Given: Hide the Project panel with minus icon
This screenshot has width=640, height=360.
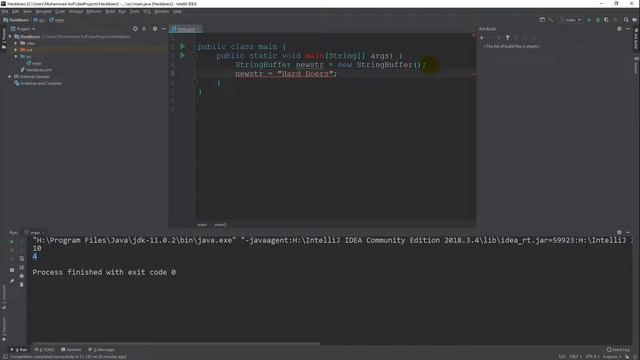Looking at the screenshot, I should click(x=163, y=29).
